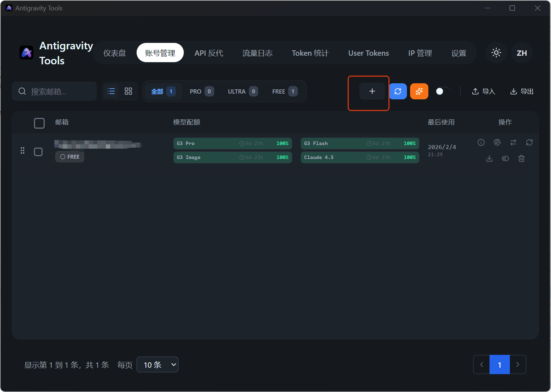
Task: Open device fingerprint icon for account
Action: (497, 143)
